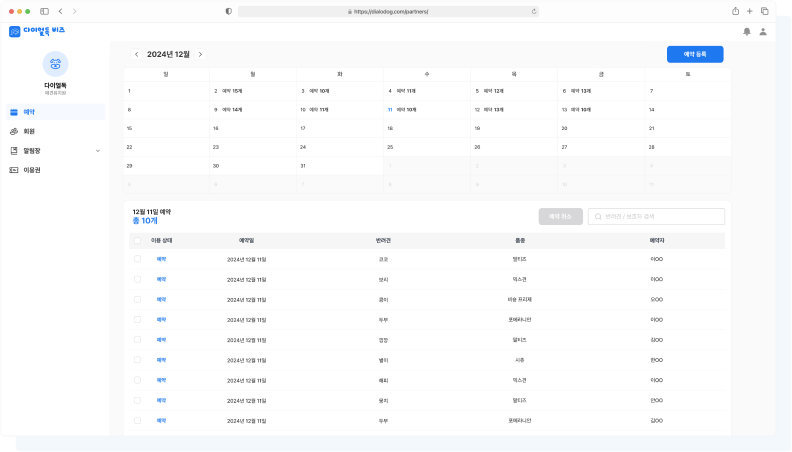The width and height of the screenshot is (792, 452).
Task: Expand the 알림장 submenu chevron
Action: click(97, 151)
